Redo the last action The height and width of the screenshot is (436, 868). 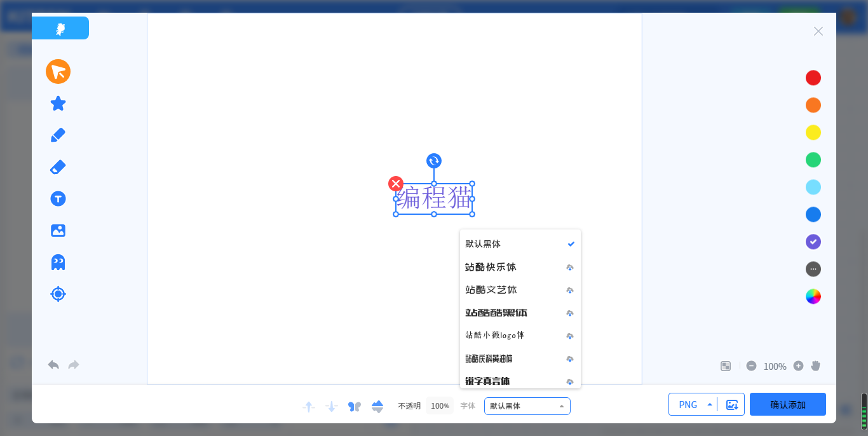74,365
